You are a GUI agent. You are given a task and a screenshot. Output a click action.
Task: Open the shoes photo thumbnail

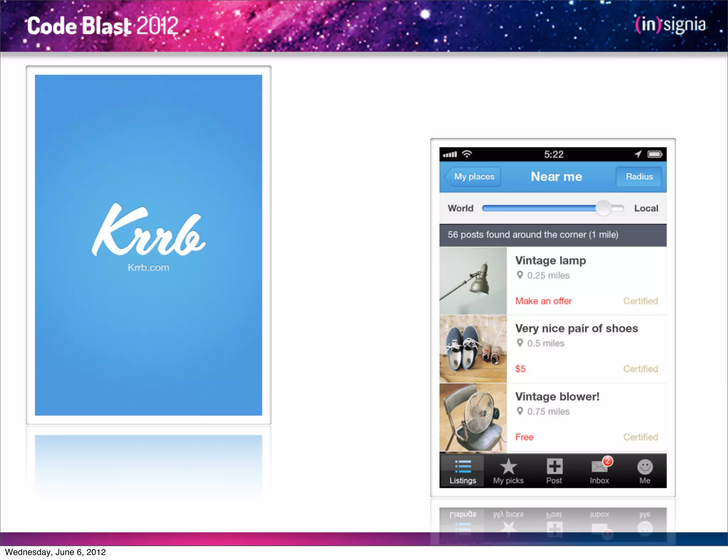coord(473,349)
